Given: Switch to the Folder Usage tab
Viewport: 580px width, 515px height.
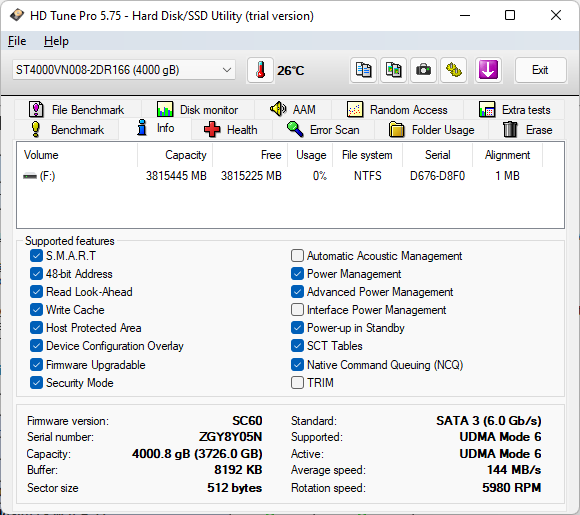Looking at the screenshot, I should click(432, 129).
